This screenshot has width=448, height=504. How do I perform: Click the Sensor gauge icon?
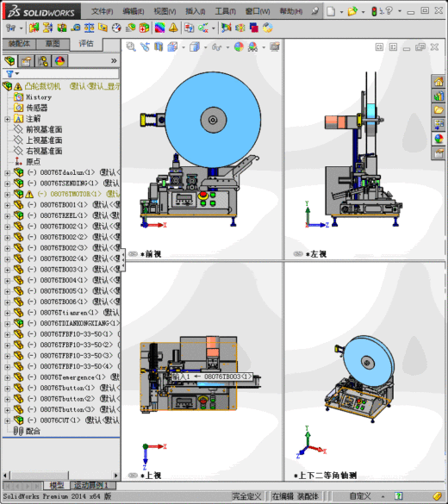coord(116,28)
